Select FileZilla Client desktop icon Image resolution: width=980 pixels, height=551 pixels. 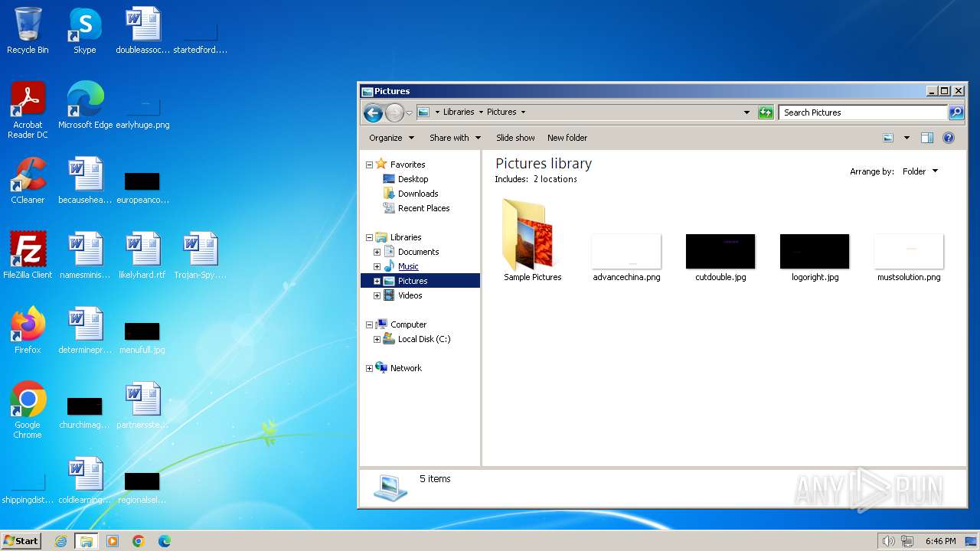[28, 256]
